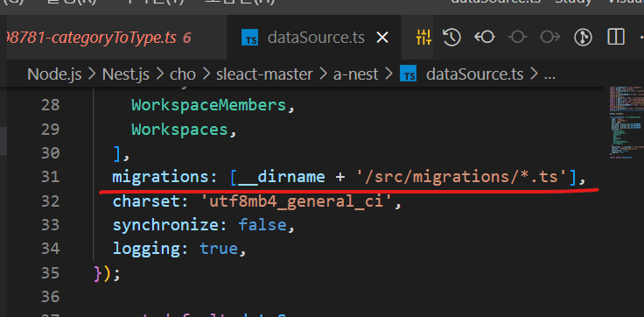Open file history with clock icon
Viewport: 644px width, 317px height.
pos(451,38)
